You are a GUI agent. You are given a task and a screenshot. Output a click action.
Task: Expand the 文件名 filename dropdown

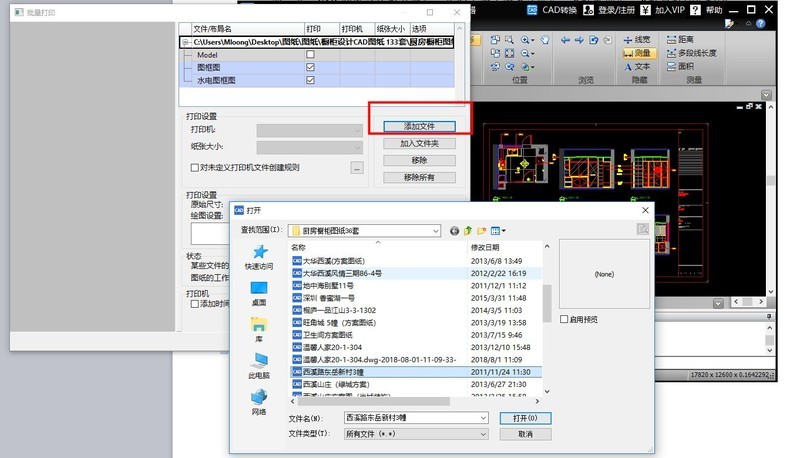[x=483, y=417]
